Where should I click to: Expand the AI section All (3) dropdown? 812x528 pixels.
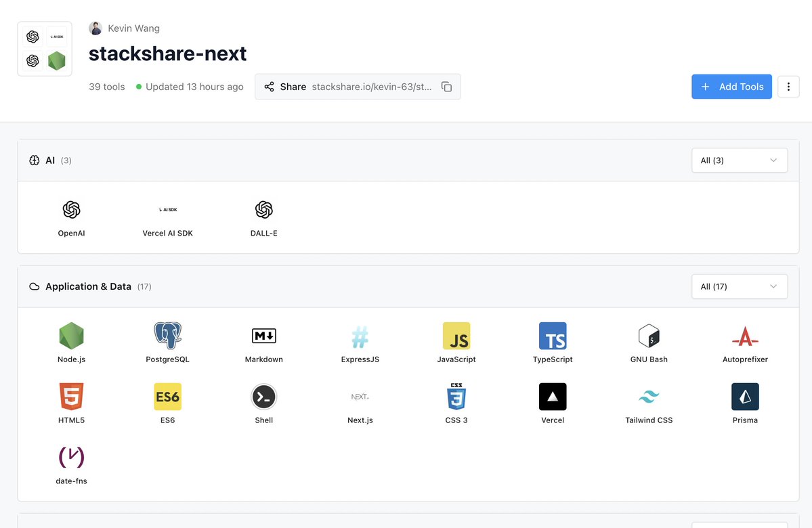pos(740,160)
